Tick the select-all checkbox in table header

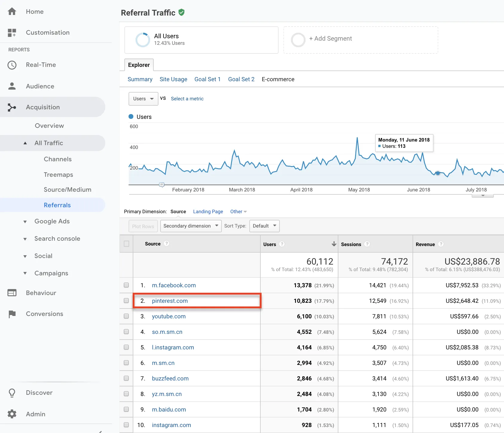pos(126,244)
